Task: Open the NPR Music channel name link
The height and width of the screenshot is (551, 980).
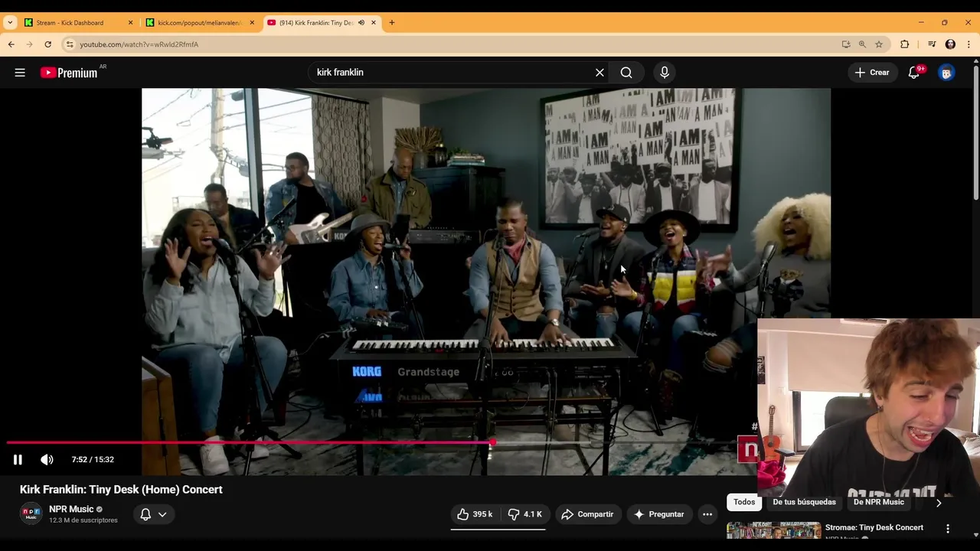Action: pyautogui.click(x=71, y=509)
